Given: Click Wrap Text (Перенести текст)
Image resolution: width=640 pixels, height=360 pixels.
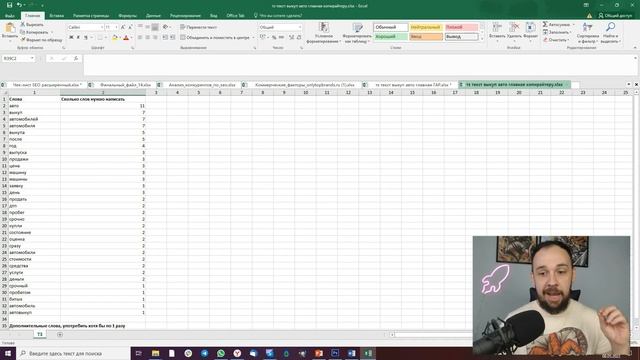Looking at the screenshot, I should point(199,27).
